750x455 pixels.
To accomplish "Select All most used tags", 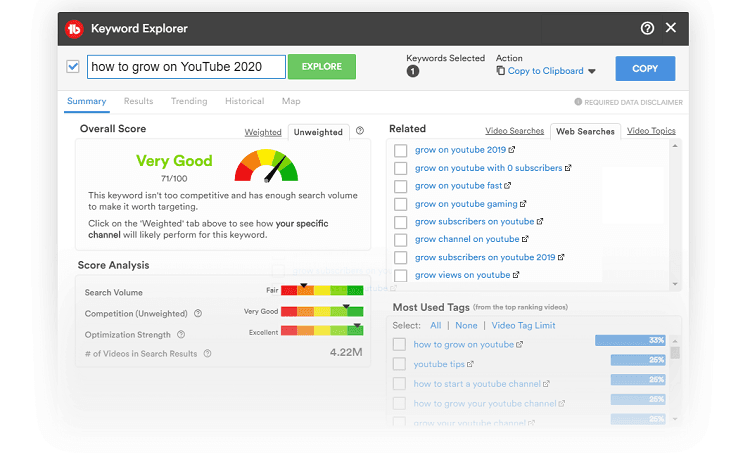I will 435,325.
